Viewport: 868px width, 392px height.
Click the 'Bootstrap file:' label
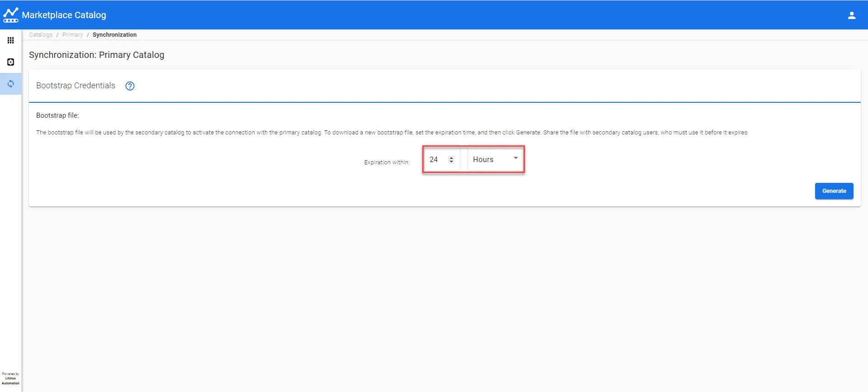click(x=57, y=115)
